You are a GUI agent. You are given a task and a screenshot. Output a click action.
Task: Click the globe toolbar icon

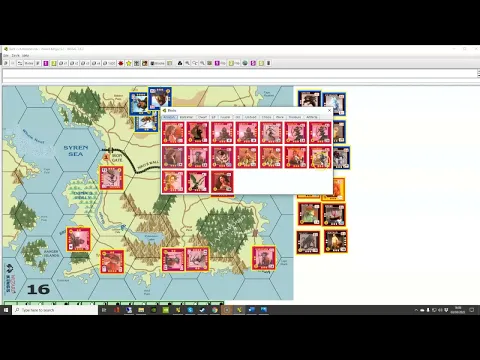click(x=245, y=63)
